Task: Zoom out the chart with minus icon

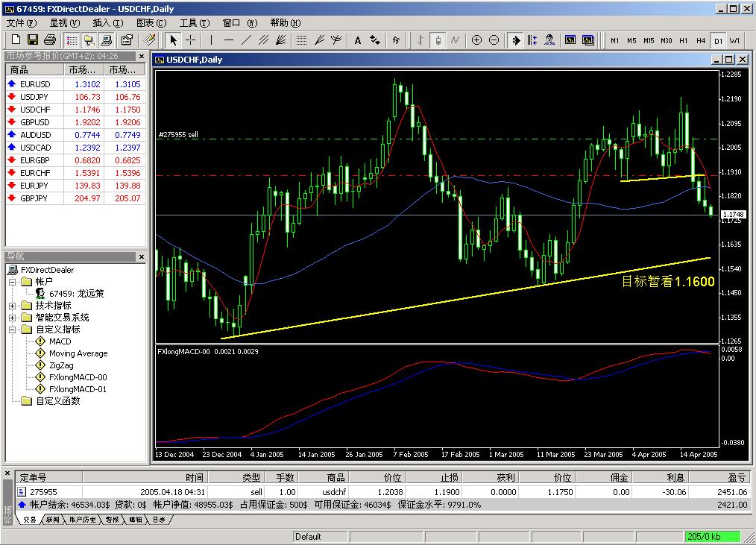Action: (x=494, y=40)
